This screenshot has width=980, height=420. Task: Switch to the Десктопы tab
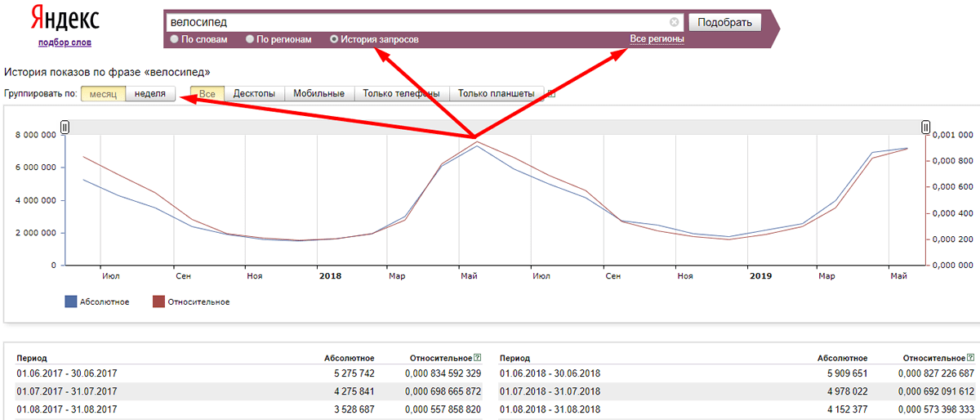tap(254, 94)
